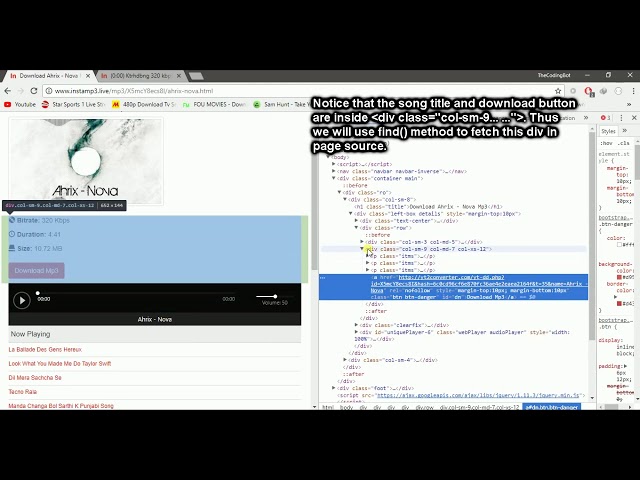Click the browser Back arrow
The image size is (640, 480).
tap(7, 91)
